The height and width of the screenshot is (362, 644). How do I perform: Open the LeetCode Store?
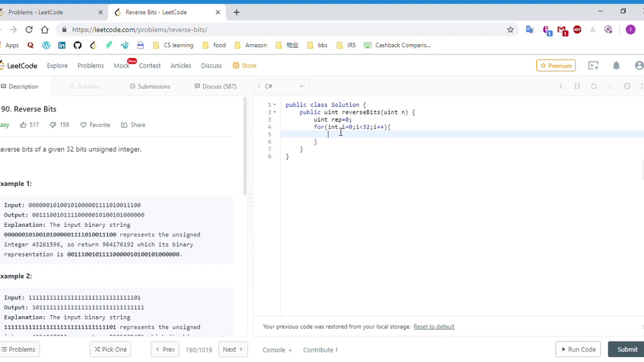pyautogui.click(x=245, y=65)
